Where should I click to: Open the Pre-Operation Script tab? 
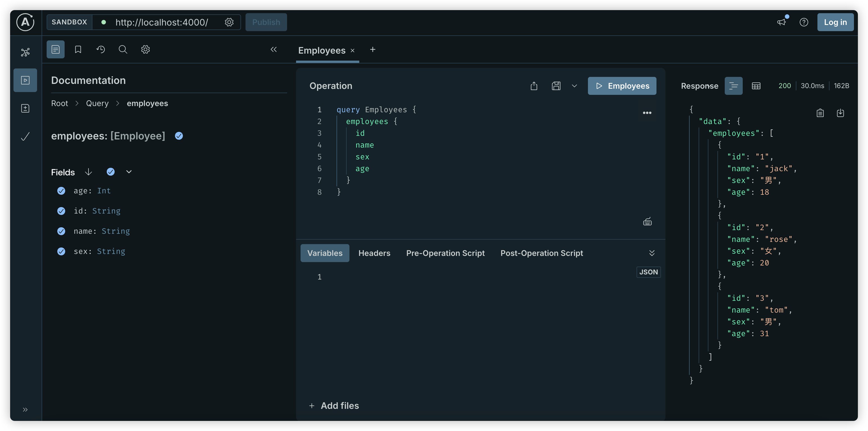click(x=445, y=253)
